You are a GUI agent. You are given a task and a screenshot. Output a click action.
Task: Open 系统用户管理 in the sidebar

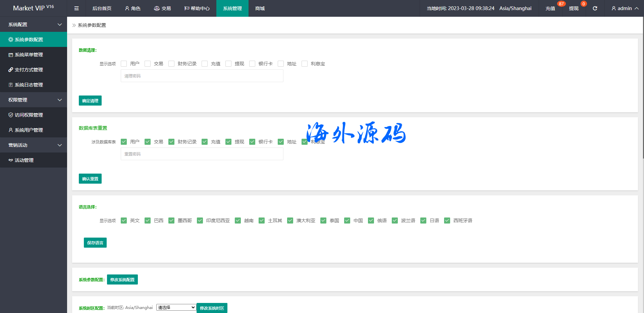click(29, 130)
